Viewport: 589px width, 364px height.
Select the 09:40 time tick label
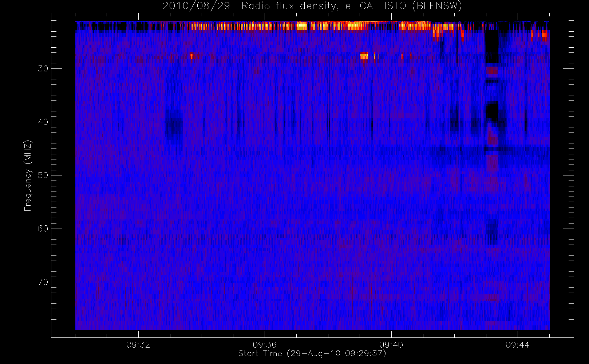point(391,345)
